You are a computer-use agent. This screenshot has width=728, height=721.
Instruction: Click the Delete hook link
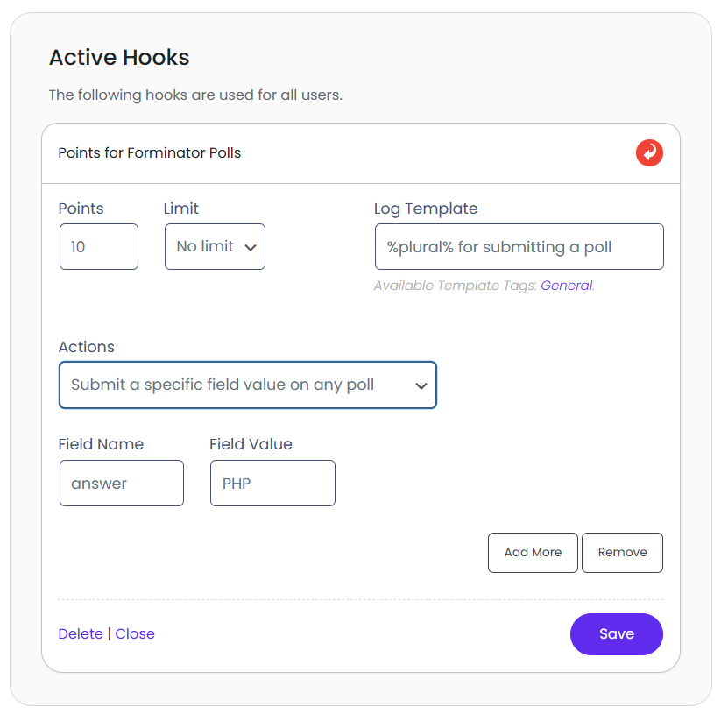[x=81, y=634]
